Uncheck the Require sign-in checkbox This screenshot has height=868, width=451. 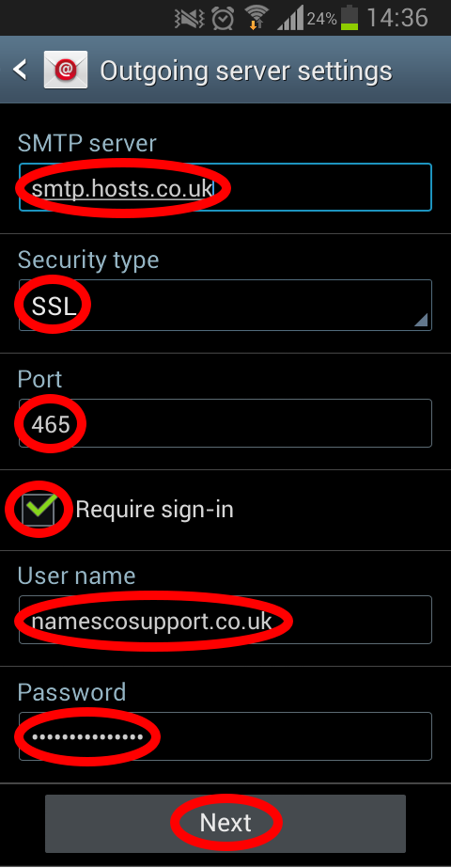tap(39, 510)
